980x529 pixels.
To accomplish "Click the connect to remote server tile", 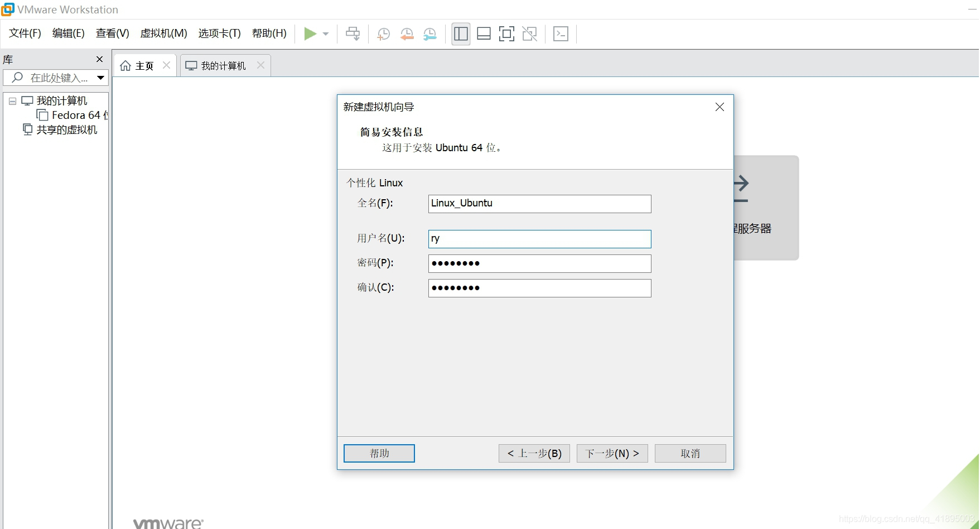I will tap(766, 208).
